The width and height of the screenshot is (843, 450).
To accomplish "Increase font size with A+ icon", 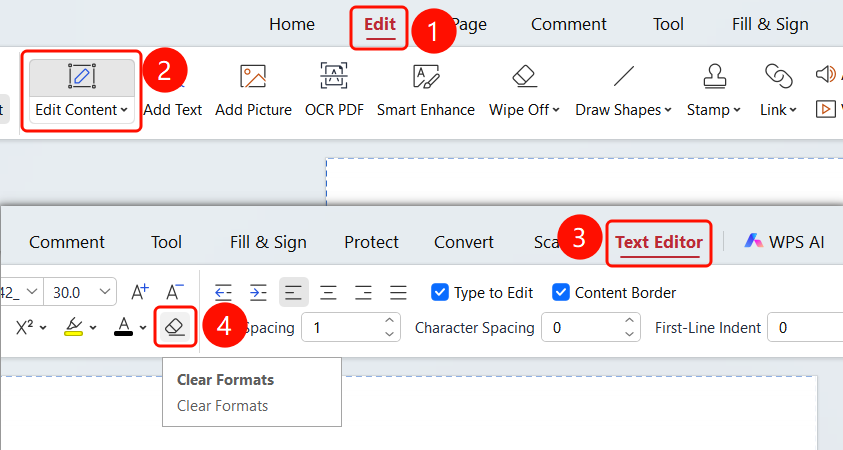I will coord(140,292).
